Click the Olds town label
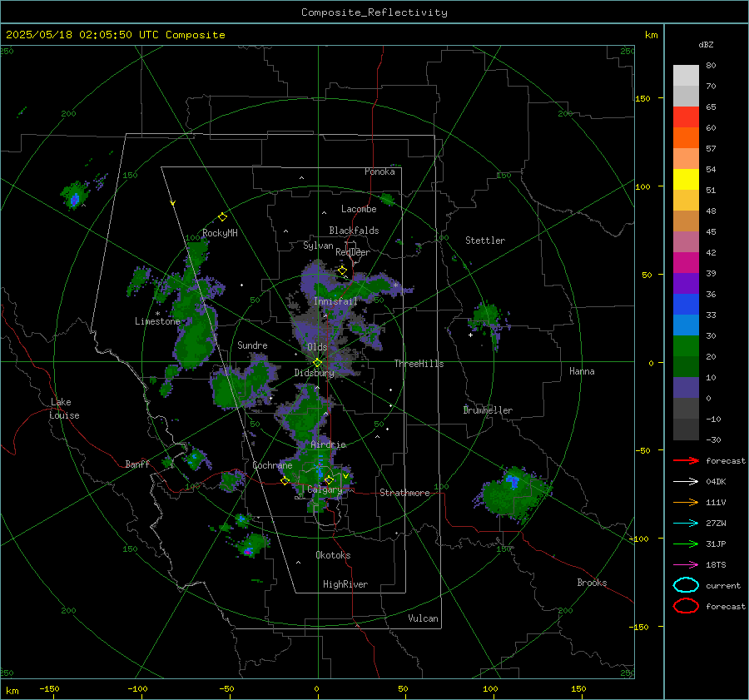Viewport: 749px width, 700px height. tap(317, 347)
